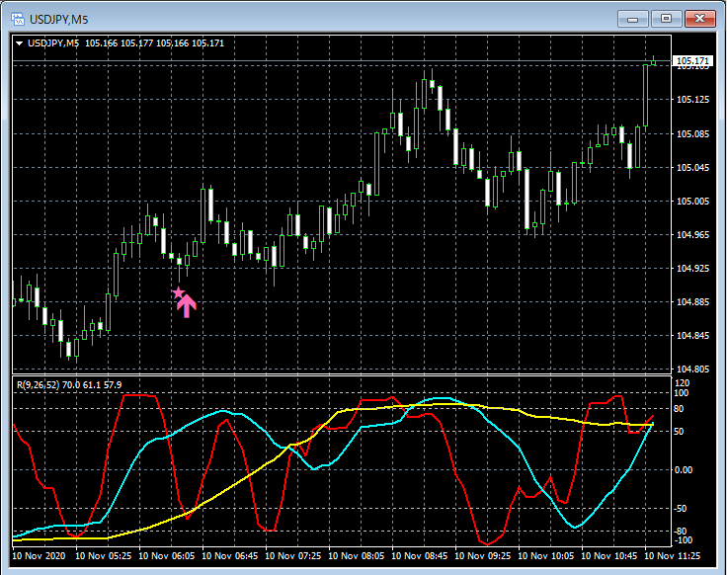
Task: Select the latest candle at 105.171
Action: [x=653, y=62]
